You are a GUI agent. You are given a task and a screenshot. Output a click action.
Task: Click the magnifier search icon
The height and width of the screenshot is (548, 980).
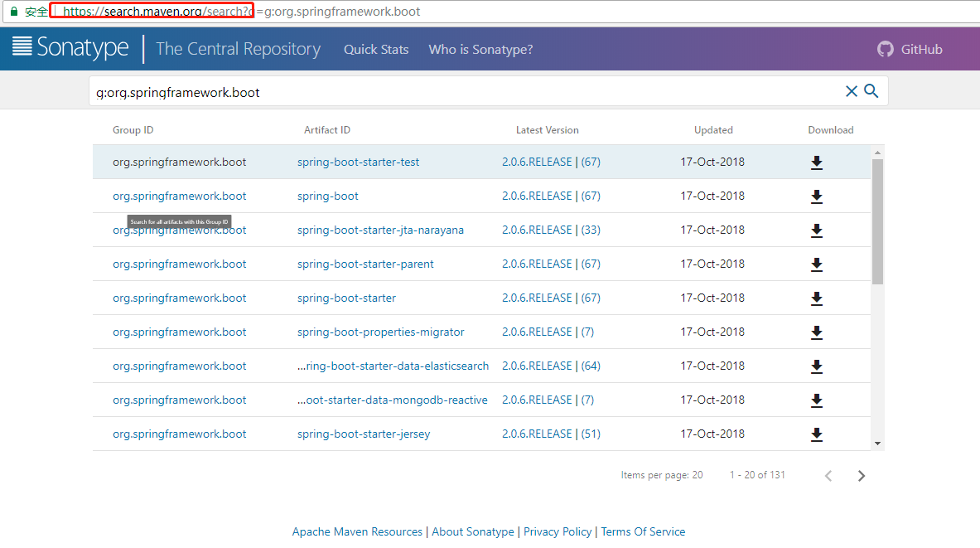click(871, 91)
